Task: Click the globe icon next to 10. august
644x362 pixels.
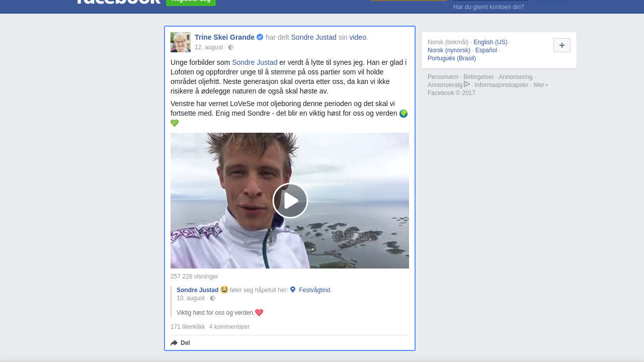Action: pyautogui.click(x=213, y=298)
